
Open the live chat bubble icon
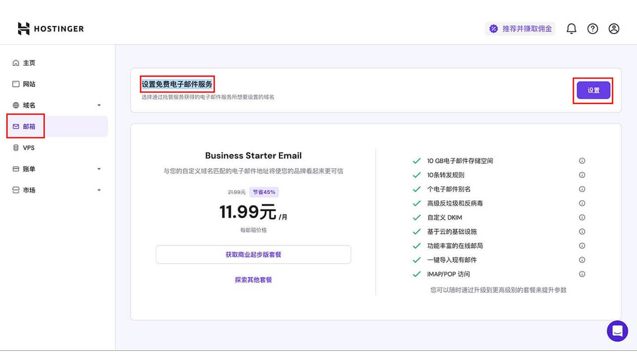pyautogui.click(x=617, y=331)
